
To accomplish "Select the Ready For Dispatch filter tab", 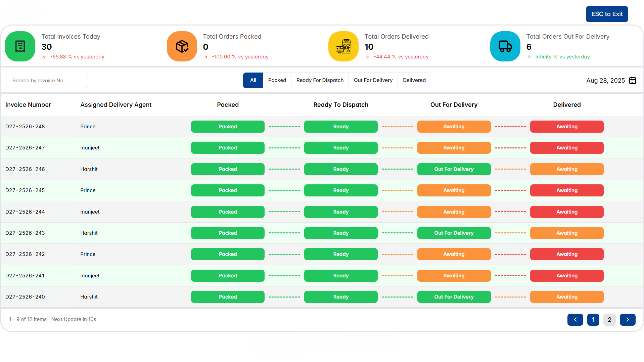I will 320,80.
